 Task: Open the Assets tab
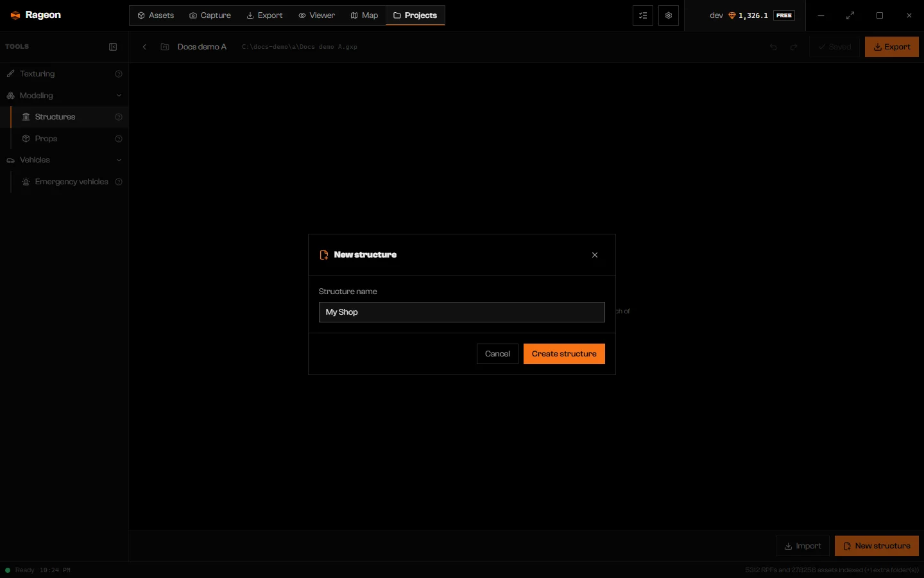[156, 15]
